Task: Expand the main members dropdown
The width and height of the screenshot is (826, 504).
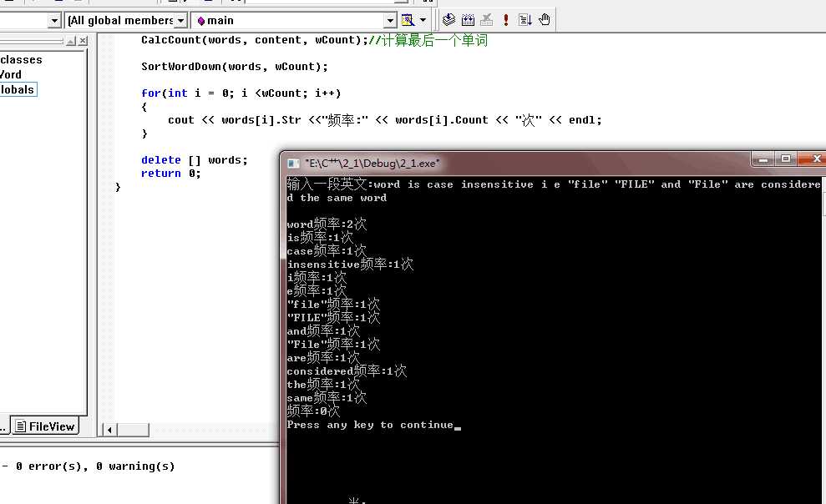Action: (x=390, y=21)
